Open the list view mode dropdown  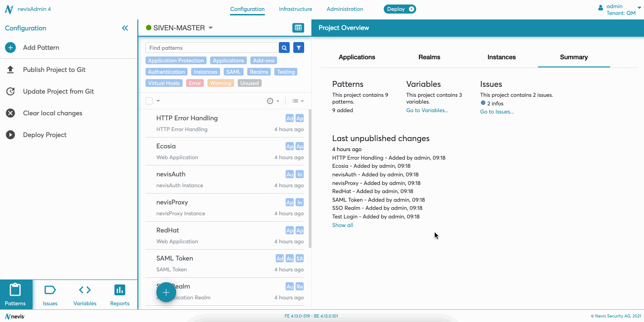[x=298, y=101]
